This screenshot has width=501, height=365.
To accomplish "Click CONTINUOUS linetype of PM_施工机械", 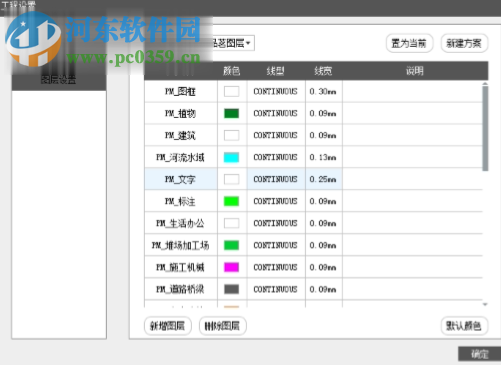I will tap(276, 267).
